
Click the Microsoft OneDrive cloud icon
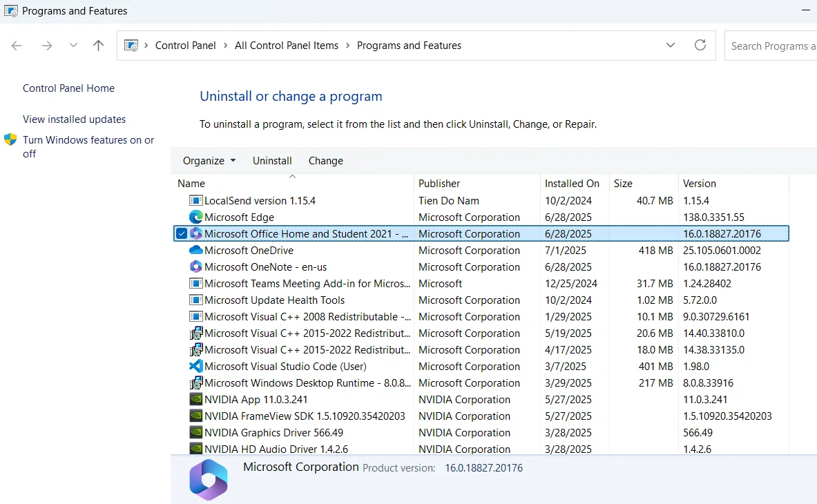(196, 250)
